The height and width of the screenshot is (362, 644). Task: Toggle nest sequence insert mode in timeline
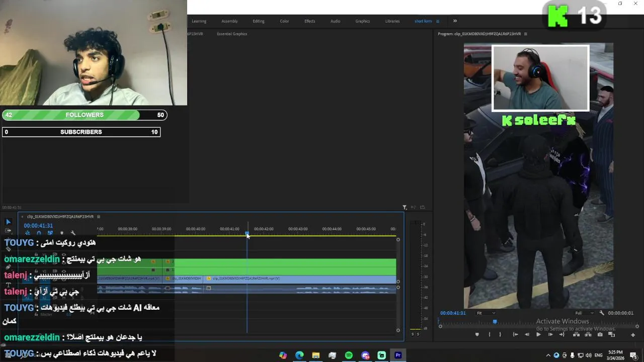[27, 233]
